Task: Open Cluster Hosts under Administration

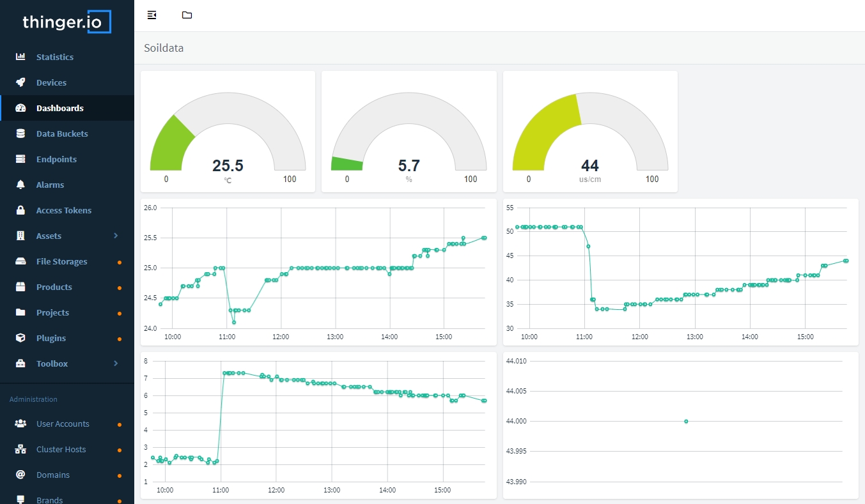Action: pyautogui.click(x=60, y=449)
